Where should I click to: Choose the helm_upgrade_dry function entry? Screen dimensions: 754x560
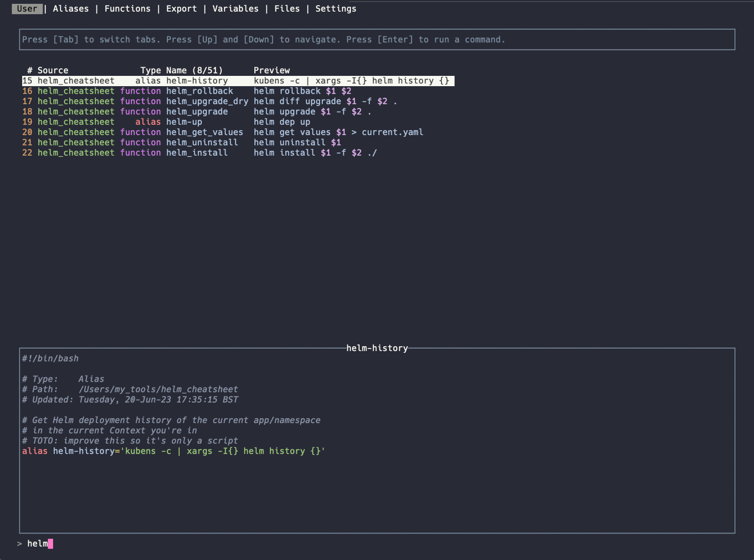(207, 101)
